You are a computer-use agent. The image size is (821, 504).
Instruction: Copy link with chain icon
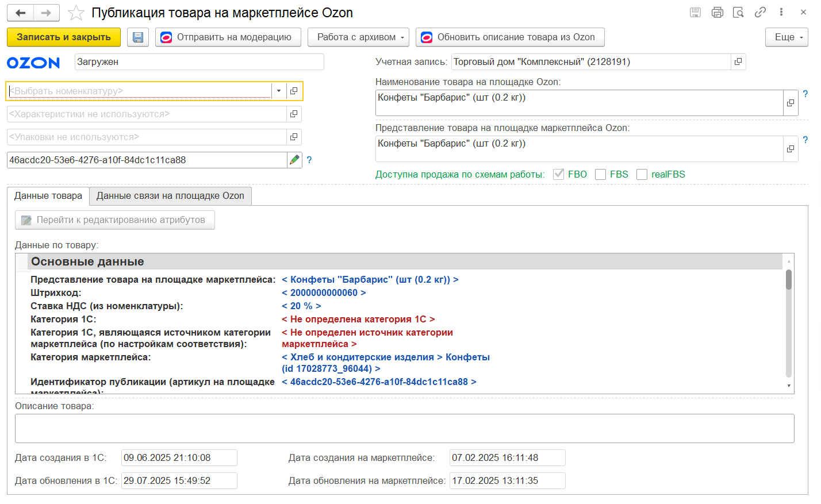coord(760,12)
